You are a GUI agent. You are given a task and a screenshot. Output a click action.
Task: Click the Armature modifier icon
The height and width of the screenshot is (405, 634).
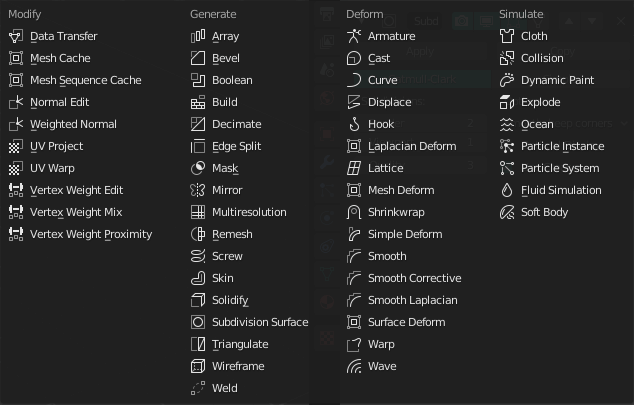(x=354, y=36)
